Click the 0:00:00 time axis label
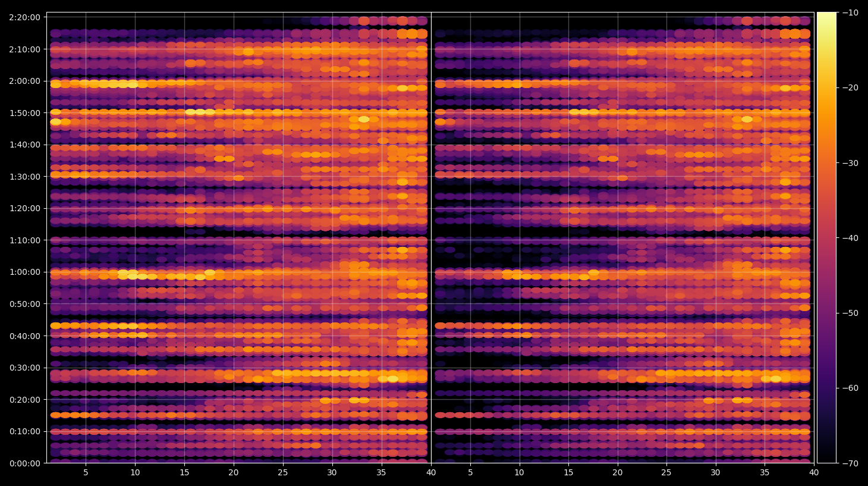 (25, 463)
